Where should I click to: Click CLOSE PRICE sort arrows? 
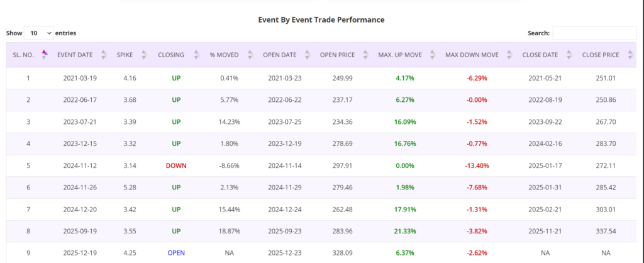tap(630, 55)
